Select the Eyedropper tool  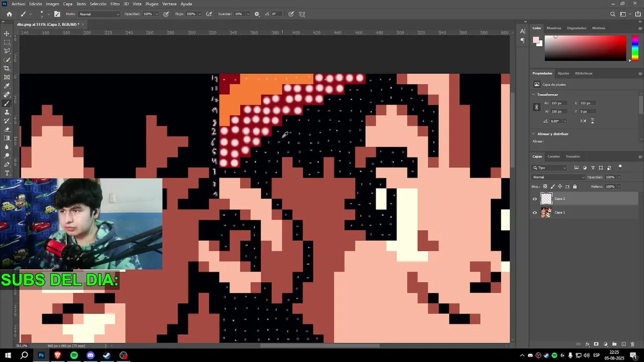[x=7, y=86]
